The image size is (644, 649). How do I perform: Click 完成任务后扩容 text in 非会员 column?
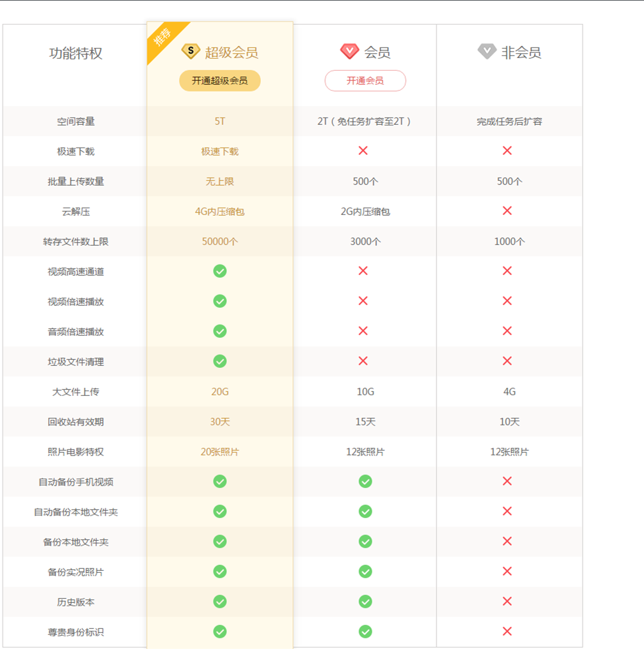[x=509, y=122]
